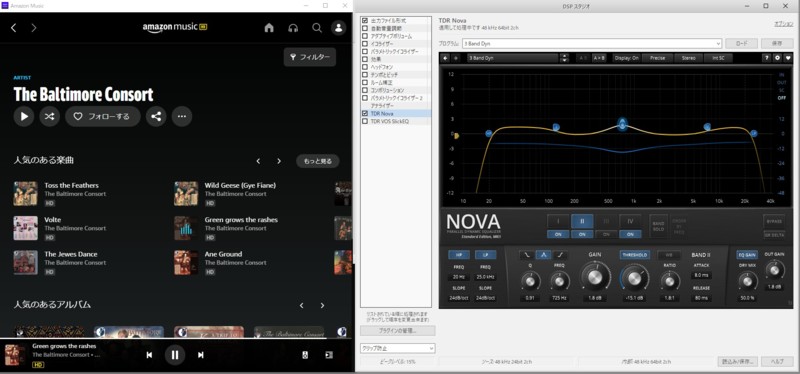This screenshot has height=374, width=800.
Task: Click the ロード load button
Action: (741, 44)
